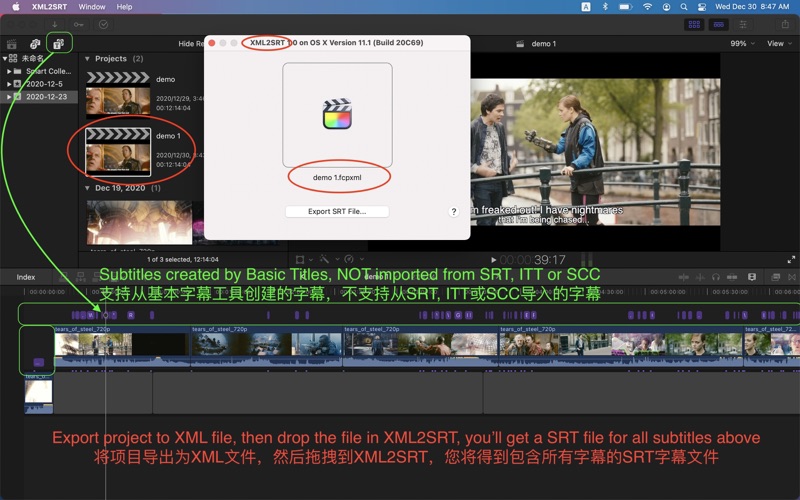Click the import media arrow button
Image resolution: width=800 pixels, height=500 pixels.
coord(55,24)
